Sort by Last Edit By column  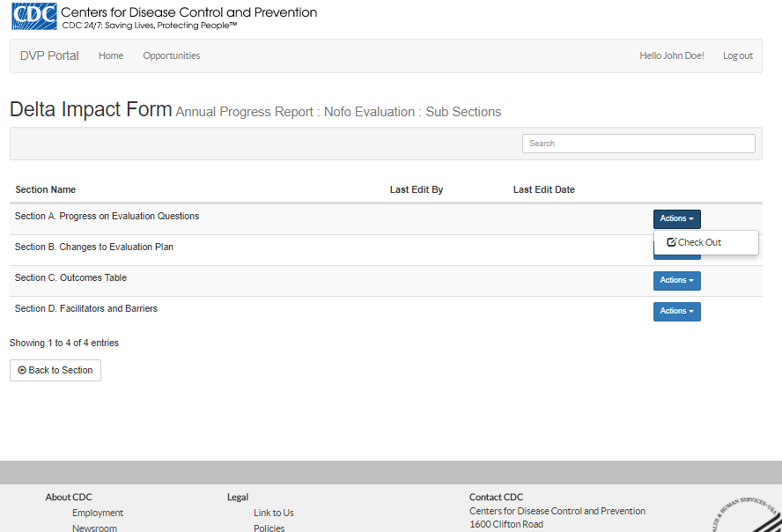417,189
